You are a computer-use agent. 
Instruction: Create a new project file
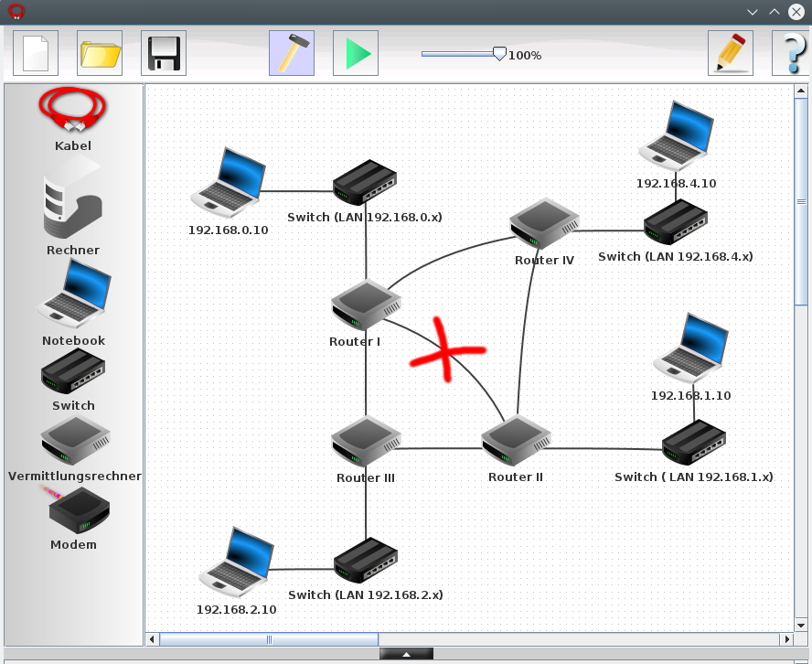(36, 54)
